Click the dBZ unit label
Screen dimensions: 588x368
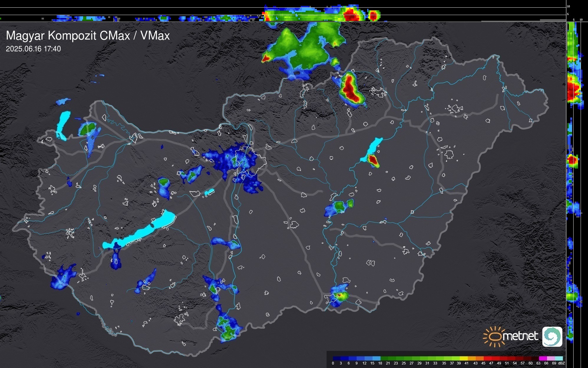(561, 363)
